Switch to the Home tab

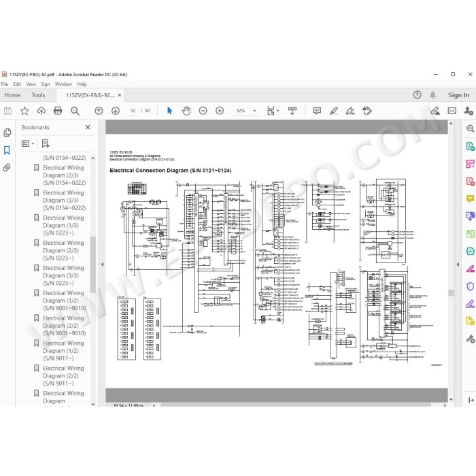click(x=12, y=95)
